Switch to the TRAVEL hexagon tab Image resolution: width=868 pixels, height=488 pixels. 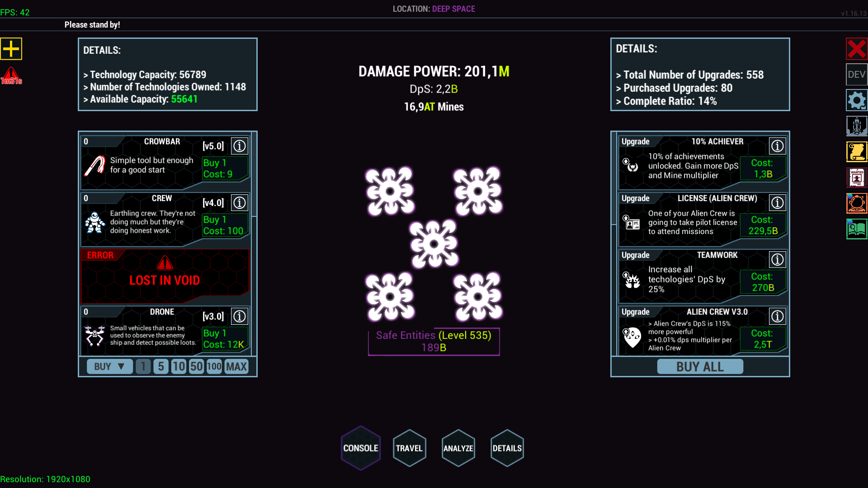(410, 448)
